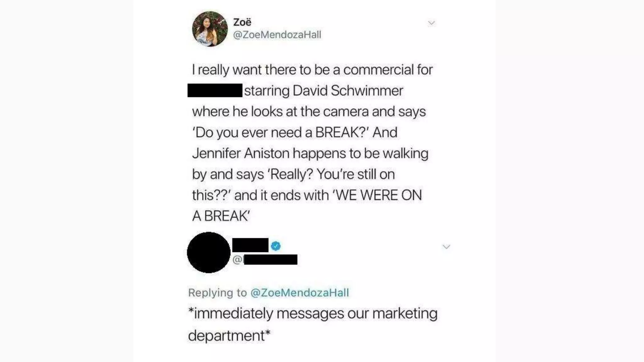Open the blacked-out circular reply avatar

click(x=208, y=252)
